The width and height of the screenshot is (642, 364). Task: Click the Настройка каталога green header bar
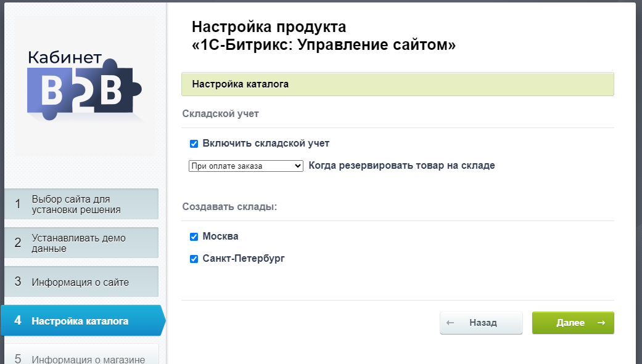pyautogui.click(x=398, y=84)
